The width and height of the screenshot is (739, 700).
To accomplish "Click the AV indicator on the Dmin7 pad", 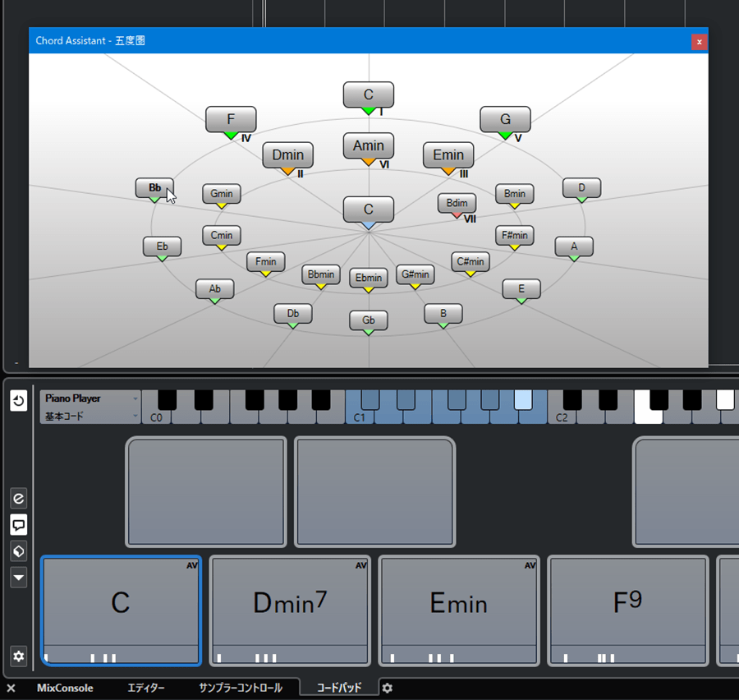I will point(361,565).
